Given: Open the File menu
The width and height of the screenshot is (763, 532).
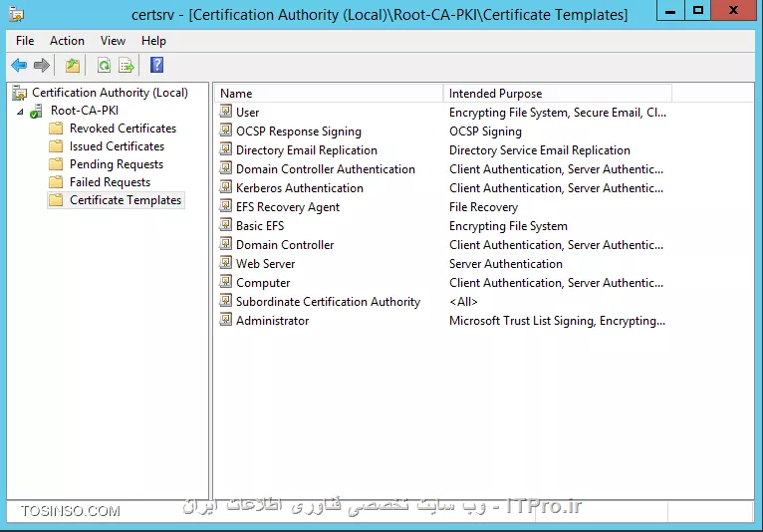Looking at the screenshot, I should pyautogui.click(x=25, y=41).
